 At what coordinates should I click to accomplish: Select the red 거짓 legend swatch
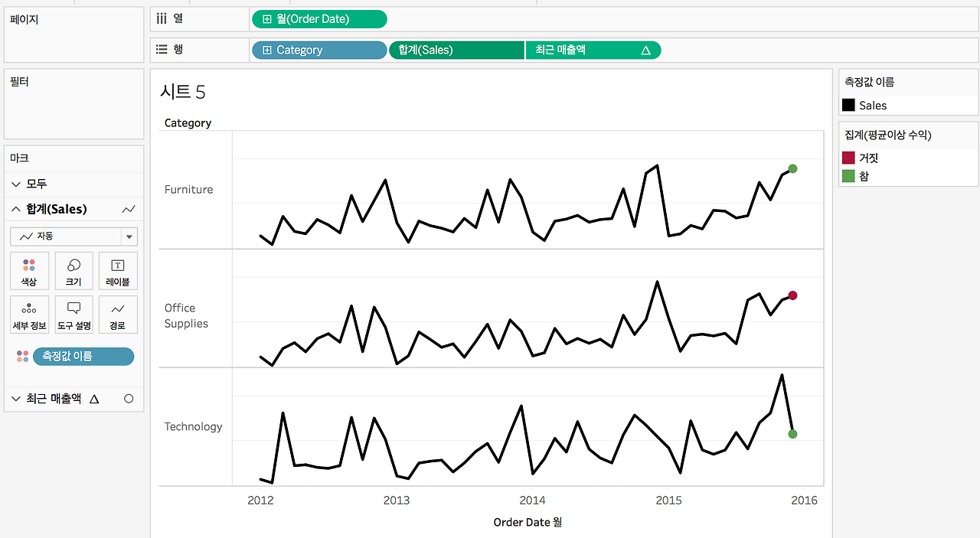coord(848,158)
